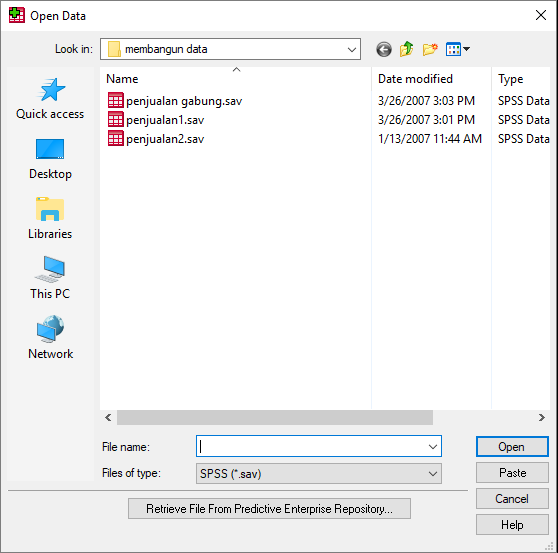Click the Open Data title icon
Screen dimensions: 558x553
pos(17,15)
